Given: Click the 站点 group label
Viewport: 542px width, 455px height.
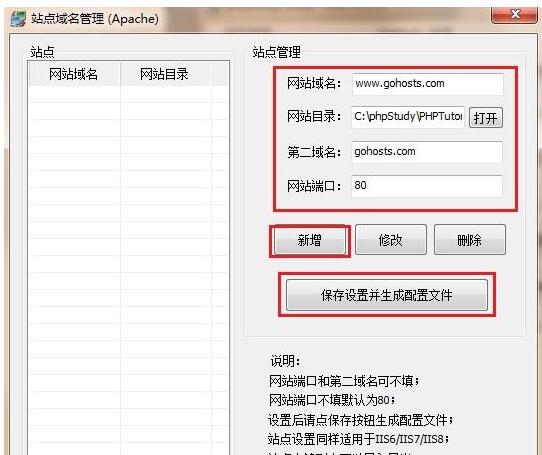Looking at the screenshot, I should point(42,52).
